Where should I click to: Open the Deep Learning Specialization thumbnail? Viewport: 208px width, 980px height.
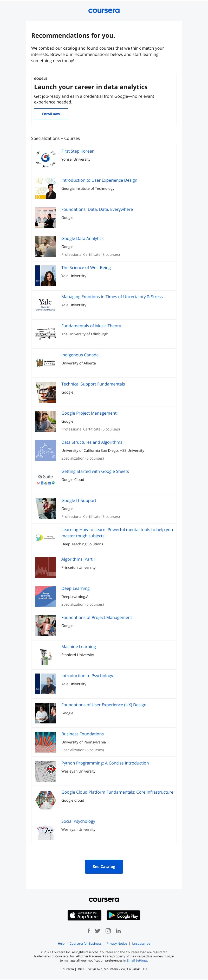46,597
